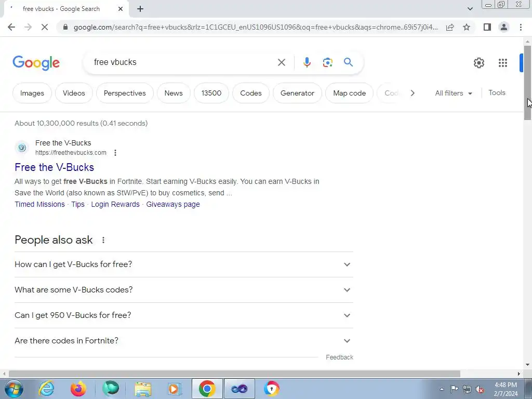Open Timed Missions sitelink

click(39, 204)
